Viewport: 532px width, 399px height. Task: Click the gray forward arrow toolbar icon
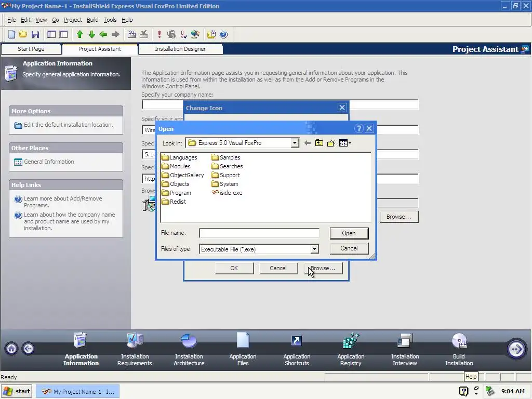[115, 34]
